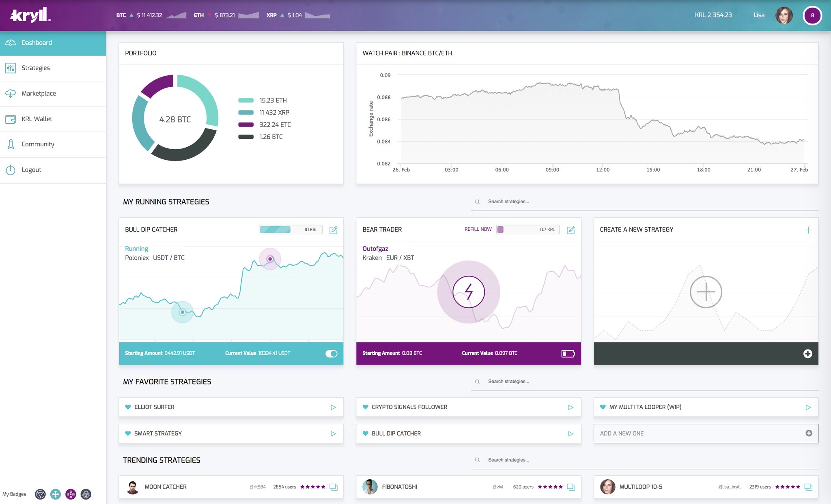This screenshot has height=504, width=831.
Task: Search in My Favorite Strategies field
Action: [645, 382]
